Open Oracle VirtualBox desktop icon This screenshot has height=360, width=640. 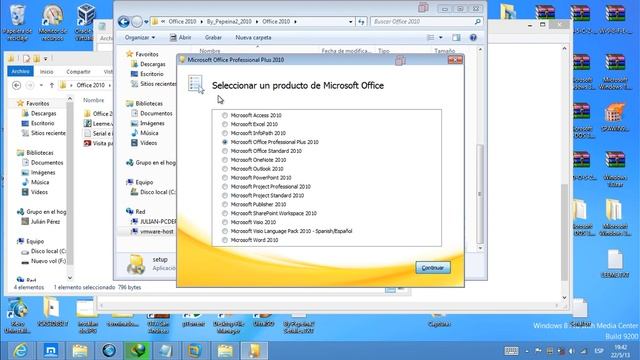tap(85, 22)
